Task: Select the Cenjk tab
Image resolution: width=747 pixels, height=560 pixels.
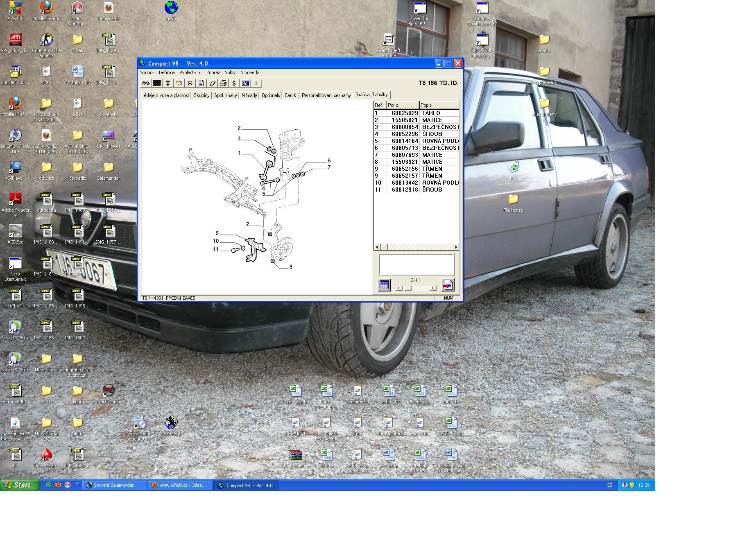Action: tap(290, 95)
